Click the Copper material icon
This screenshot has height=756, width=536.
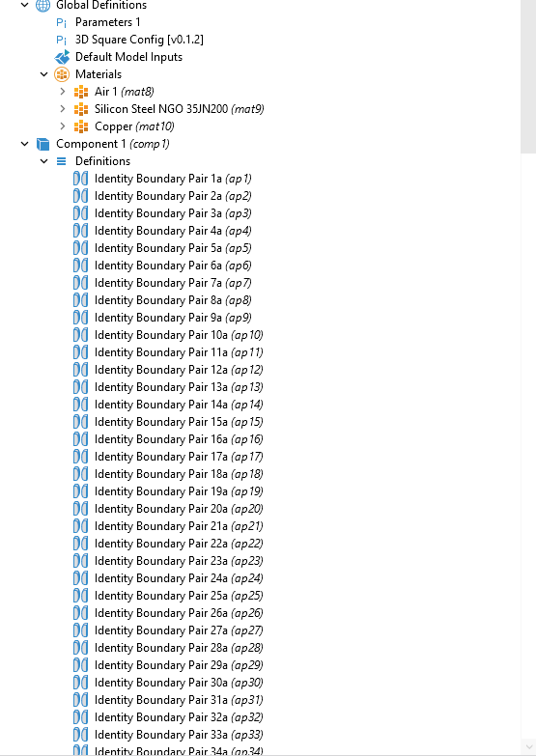click(x=80, y=126)
